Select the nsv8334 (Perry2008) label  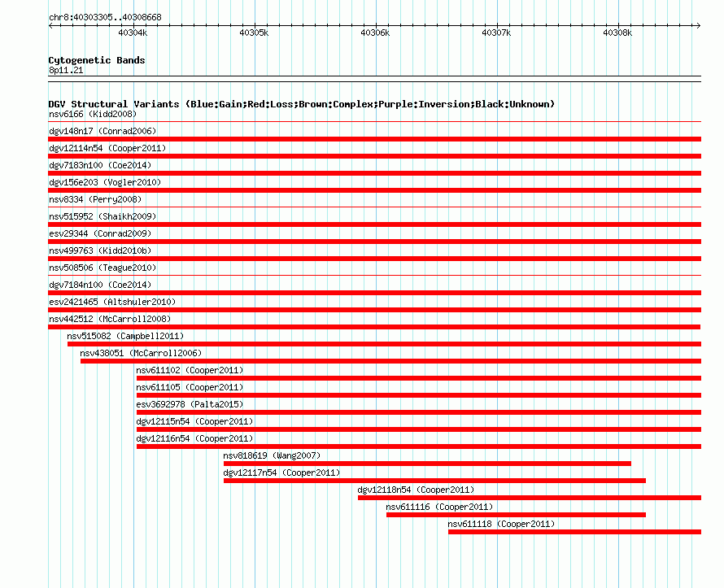click(95, 199)
